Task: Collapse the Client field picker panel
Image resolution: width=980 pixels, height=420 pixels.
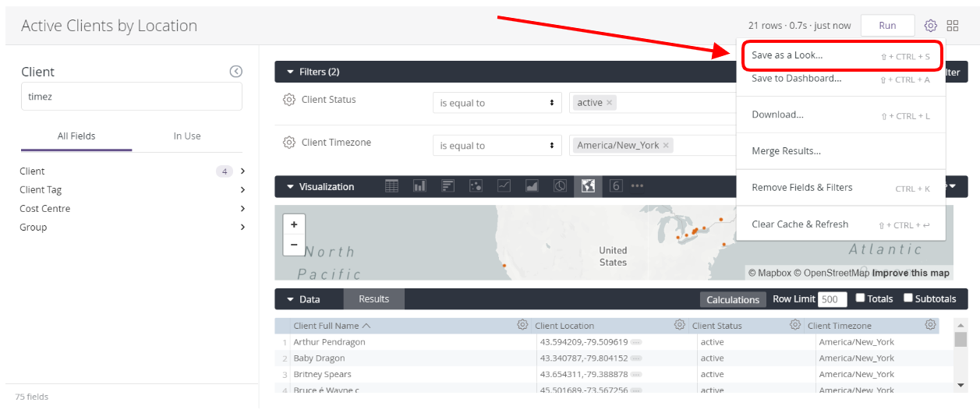Action: 236,72
